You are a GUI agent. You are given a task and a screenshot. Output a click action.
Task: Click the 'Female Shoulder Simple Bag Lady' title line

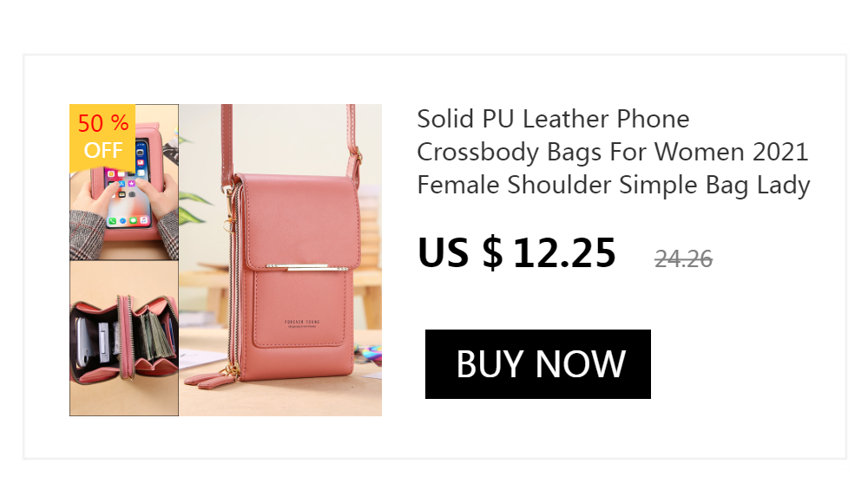tap(614, 186)
